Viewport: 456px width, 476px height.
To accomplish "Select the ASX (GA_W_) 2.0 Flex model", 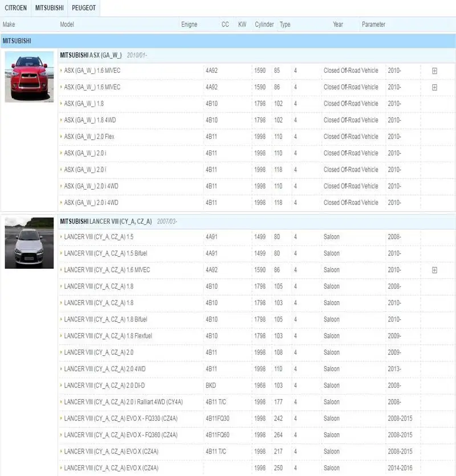I will (x=89, y=137).
